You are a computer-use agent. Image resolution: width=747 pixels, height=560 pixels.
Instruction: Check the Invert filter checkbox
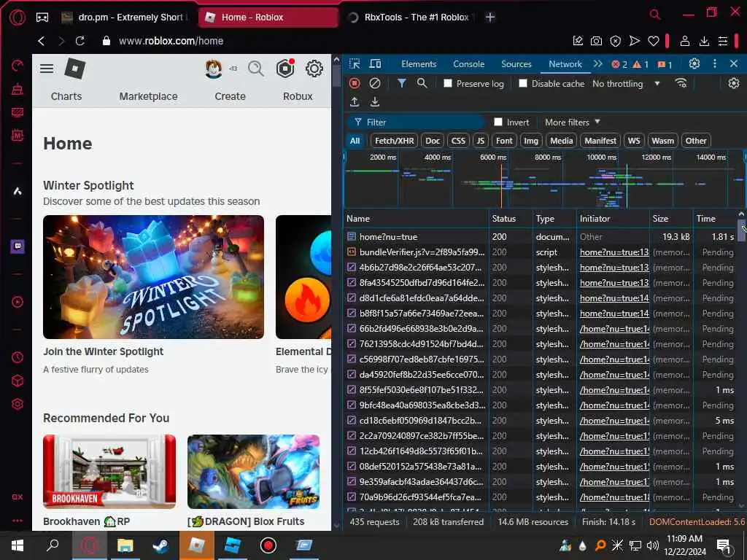point(498,122)
